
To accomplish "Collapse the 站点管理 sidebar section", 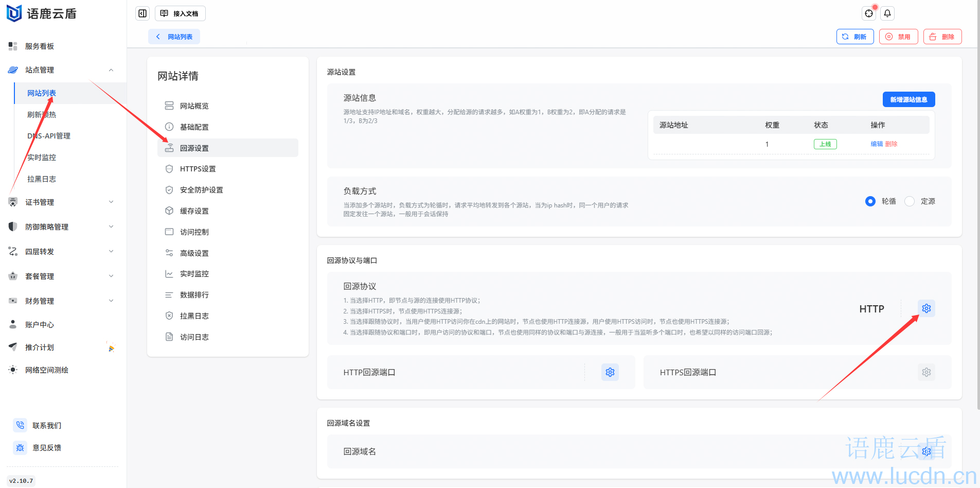I will (x=111, y=70).
